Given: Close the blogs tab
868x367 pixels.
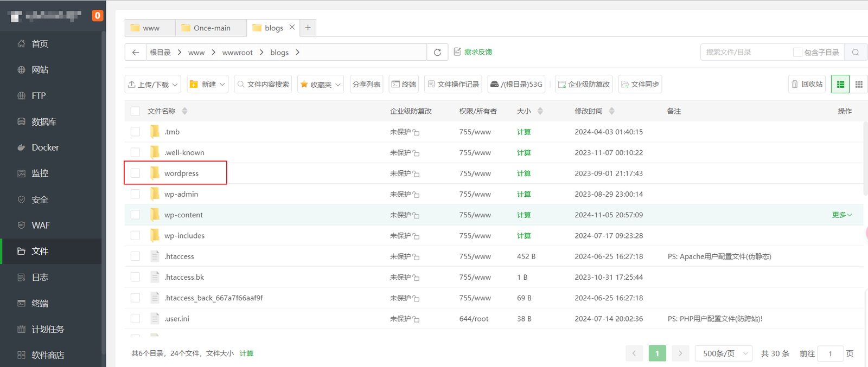Looking at the screenshot, I should [x=292, y=27].
